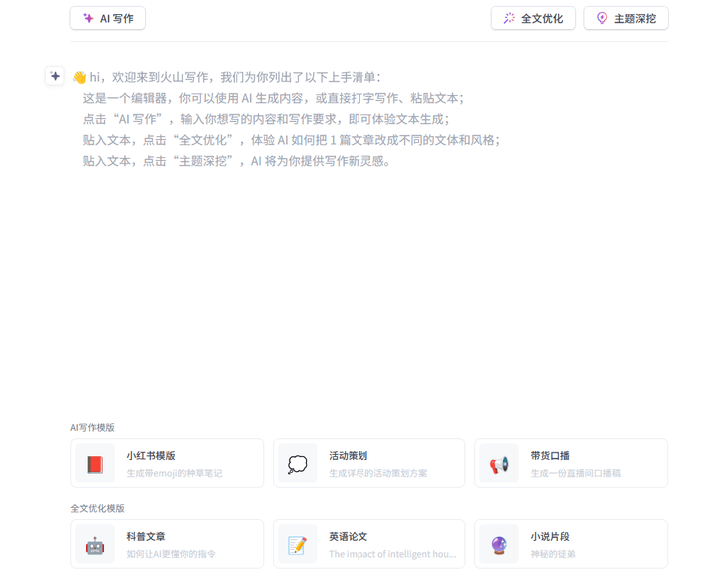This screenshot has height=588, width=719.
Task: Click the sparkle icon in AI 写作 button
Action: pos(88,18)
